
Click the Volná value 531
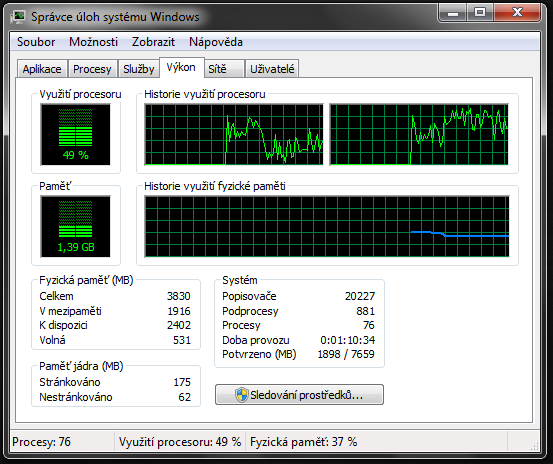182,340
